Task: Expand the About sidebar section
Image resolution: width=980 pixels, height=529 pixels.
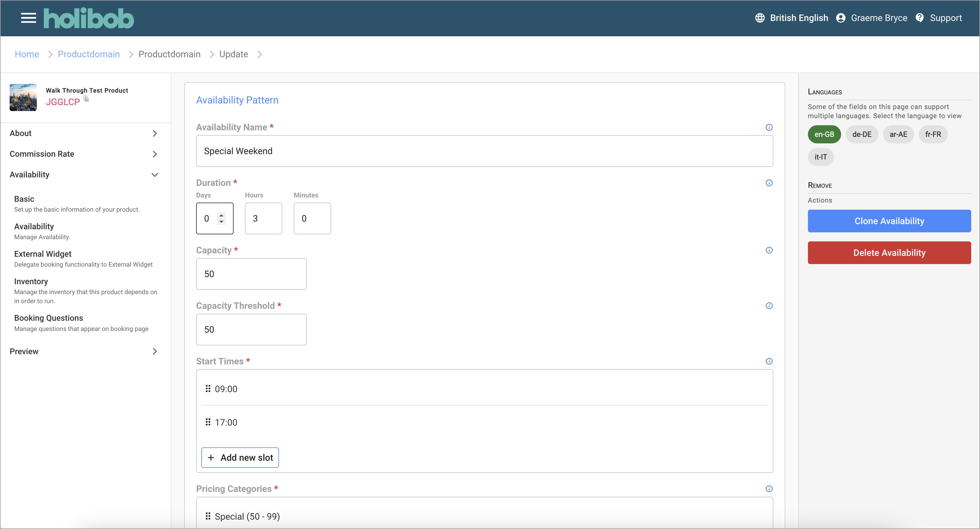Action: coord(84,133)
